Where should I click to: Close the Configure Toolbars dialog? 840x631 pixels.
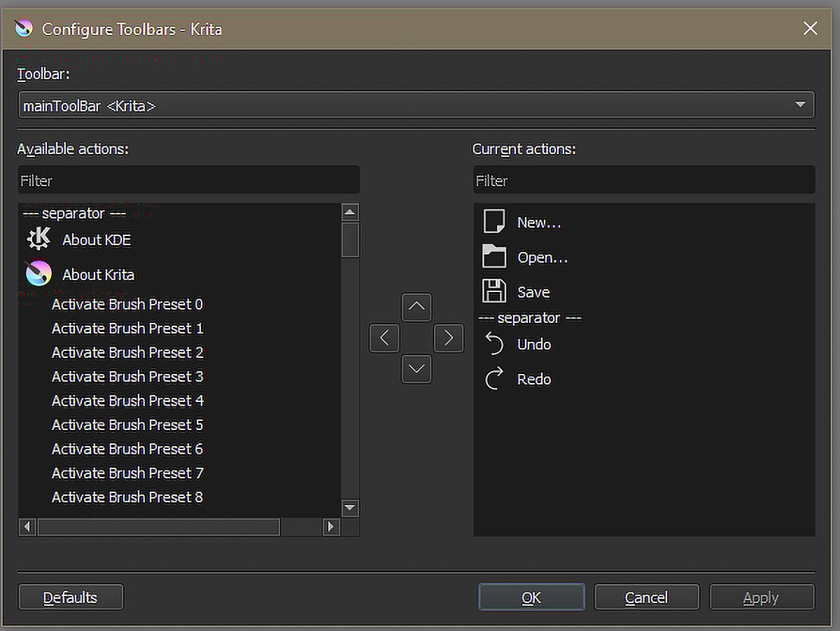pos(810,29)
